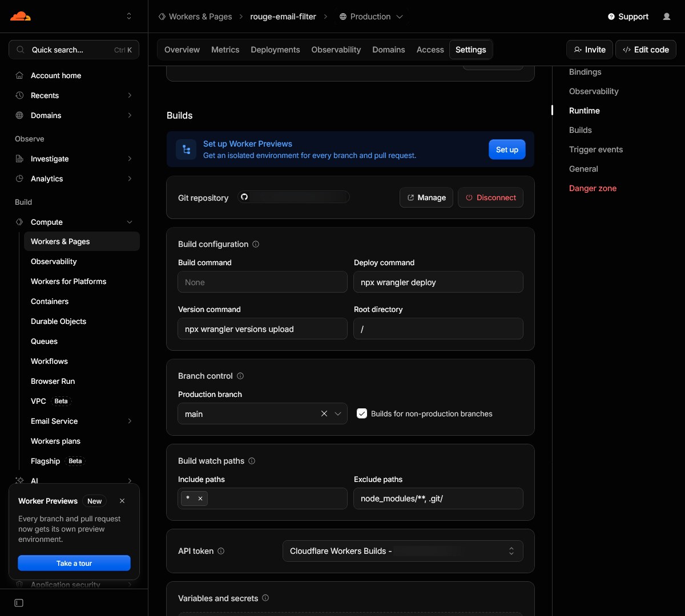Clear the main production branch
Viewport: 685px width, 616px height.
324,414
